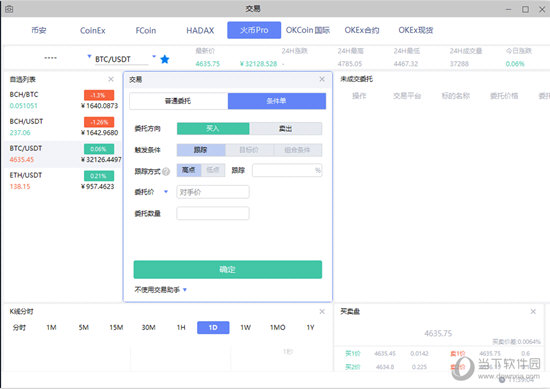Click the latest price value 4635.75 in header
The height and width of the screenshot is (389, 550).
[x=208, y=64]
